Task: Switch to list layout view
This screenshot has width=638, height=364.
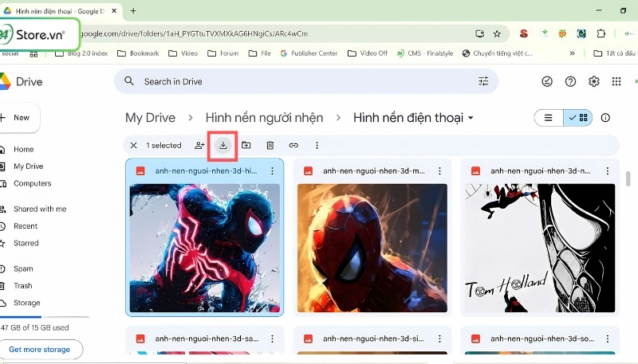Action: click(548, 118)
